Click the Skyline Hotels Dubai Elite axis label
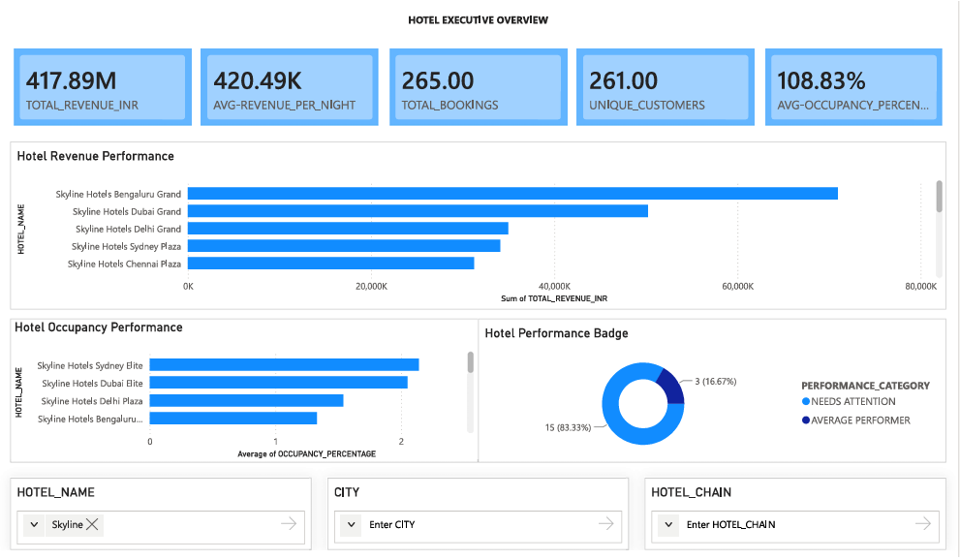Viewport: 960px width, 560px height. (92, 383)
